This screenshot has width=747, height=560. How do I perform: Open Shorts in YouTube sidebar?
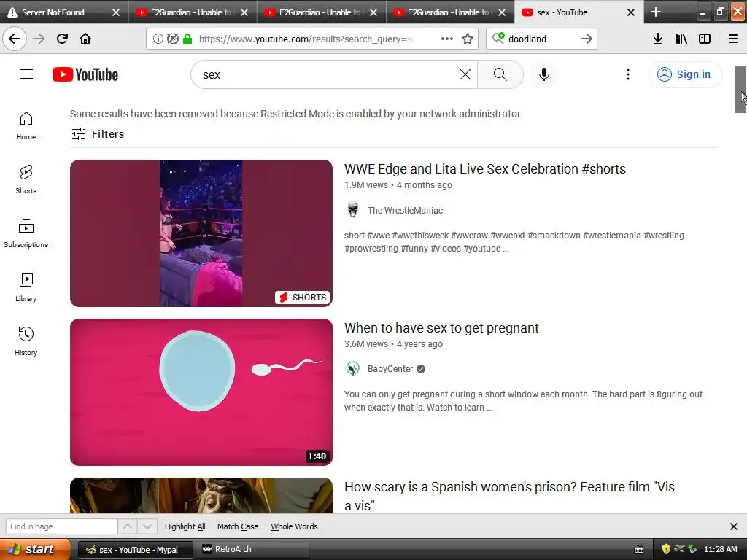click(26, 179)
